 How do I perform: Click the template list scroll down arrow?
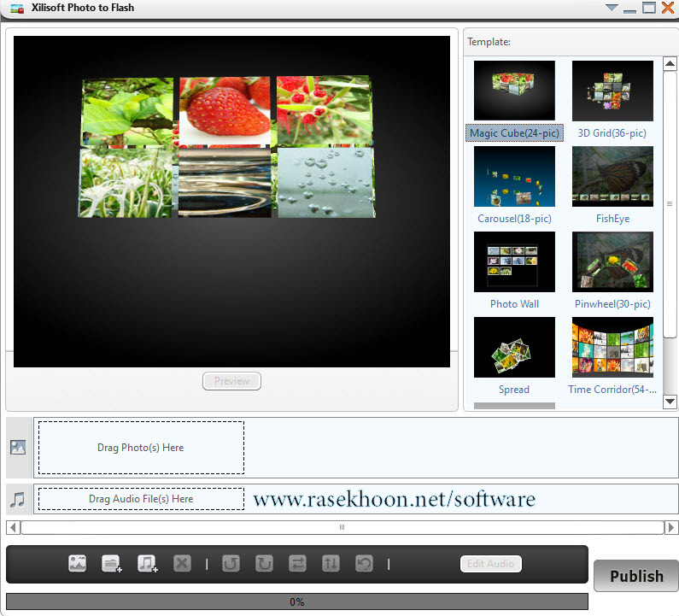tap(670, 402)
